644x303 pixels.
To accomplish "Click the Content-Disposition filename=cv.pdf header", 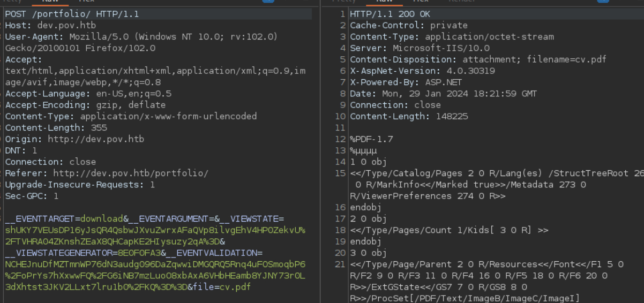I will click(478, 59).
